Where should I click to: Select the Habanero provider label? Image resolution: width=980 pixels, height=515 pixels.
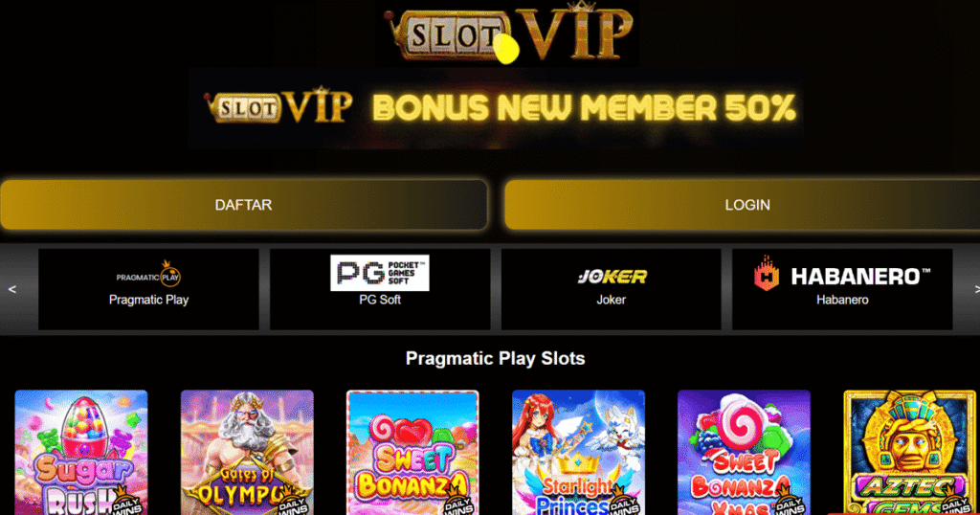tap(842, 300)
